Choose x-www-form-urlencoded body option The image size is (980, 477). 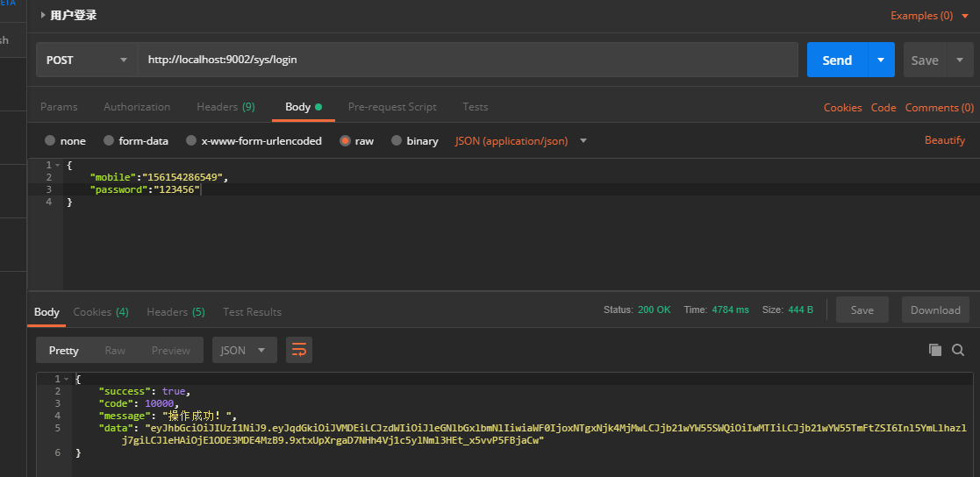190,140
